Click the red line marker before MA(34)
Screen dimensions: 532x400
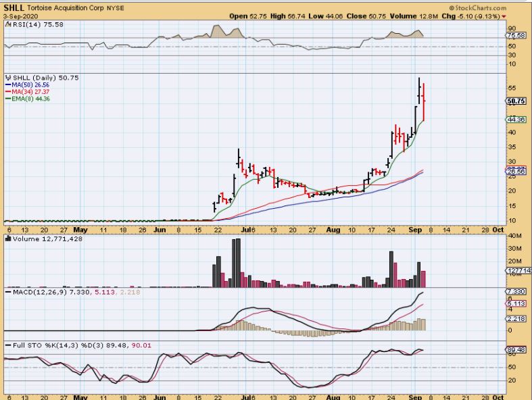8,92
